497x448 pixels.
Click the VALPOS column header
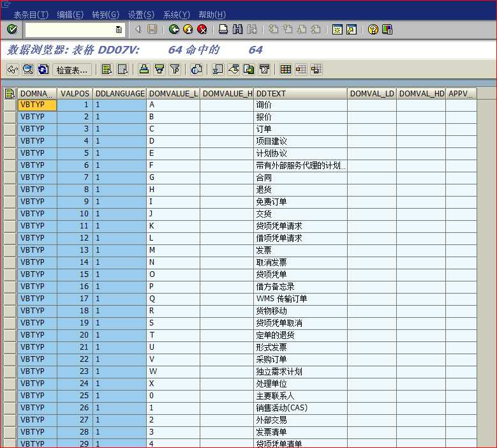(x=75, y=94)
